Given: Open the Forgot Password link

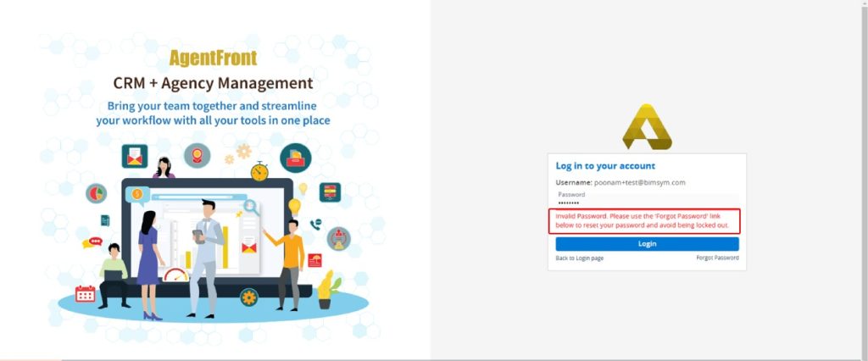Looking at the screenshot, I should click(x=717, y=258).
